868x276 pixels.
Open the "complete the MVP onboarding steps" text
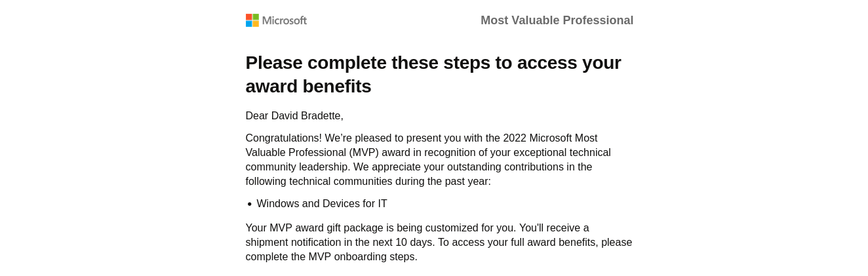[x=332, y=257]
